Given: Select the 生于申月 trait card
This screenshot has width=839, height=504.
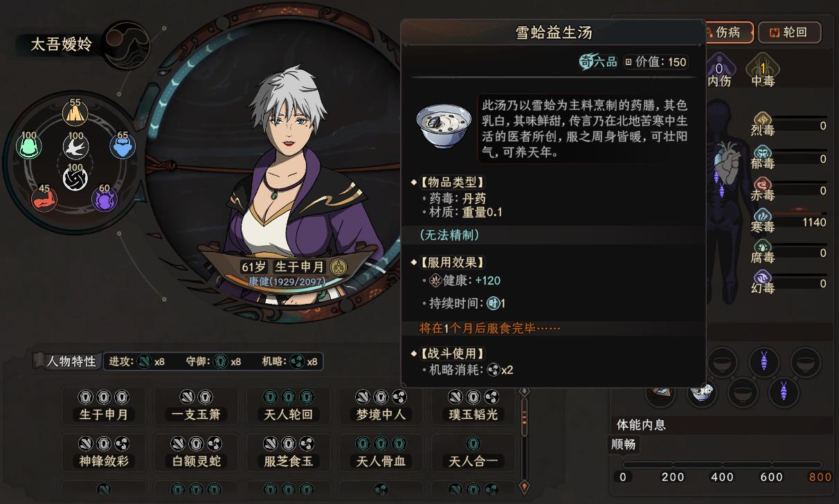Looking at the screenshot, I should 103,406.
